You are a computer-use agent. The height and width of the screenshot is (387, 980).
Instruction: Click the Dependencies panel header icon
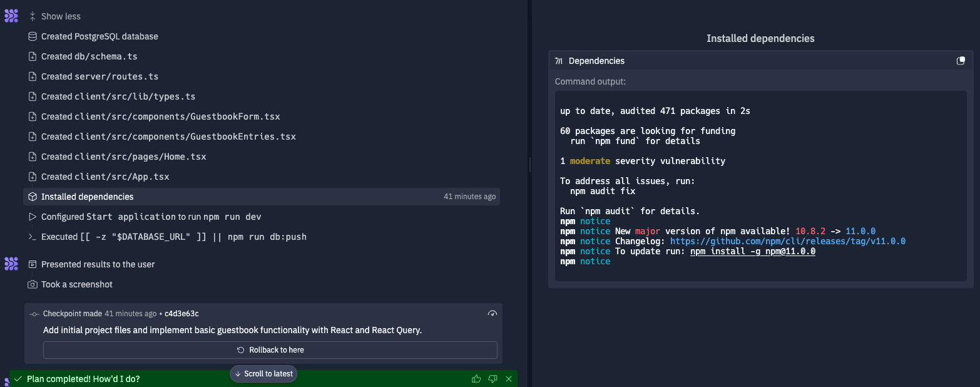tap(559, 61)
